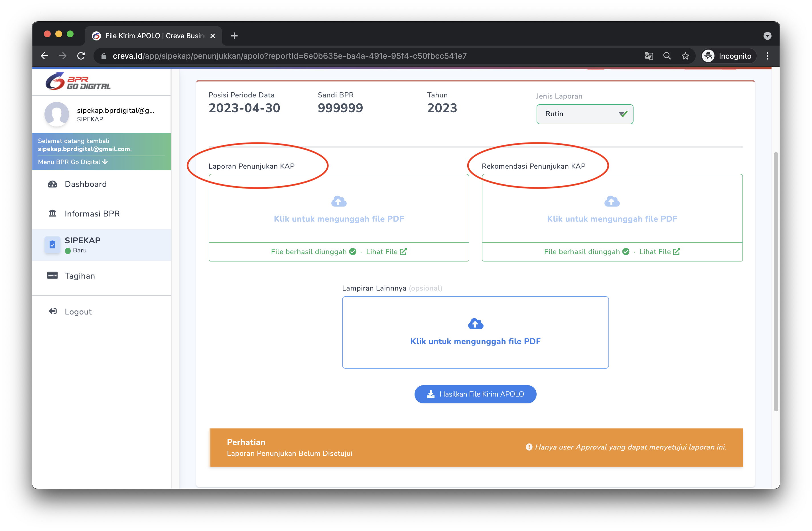Screen dimensions: 812x531
Task: Open a new browser tab with plus icon
Action: (x=234, y=36)
